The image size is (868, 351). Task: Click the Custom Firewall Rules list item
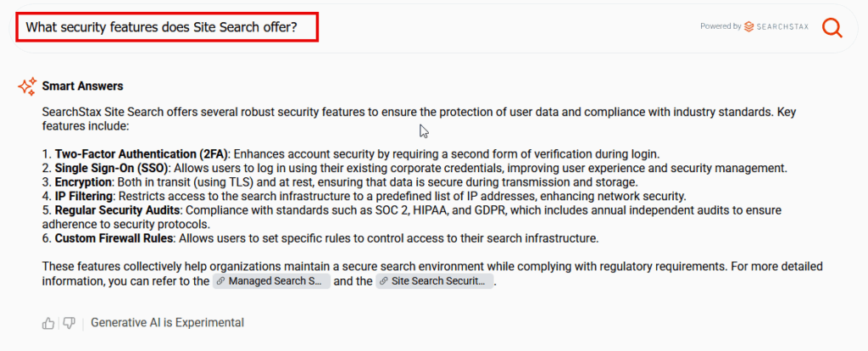[320, 239]
